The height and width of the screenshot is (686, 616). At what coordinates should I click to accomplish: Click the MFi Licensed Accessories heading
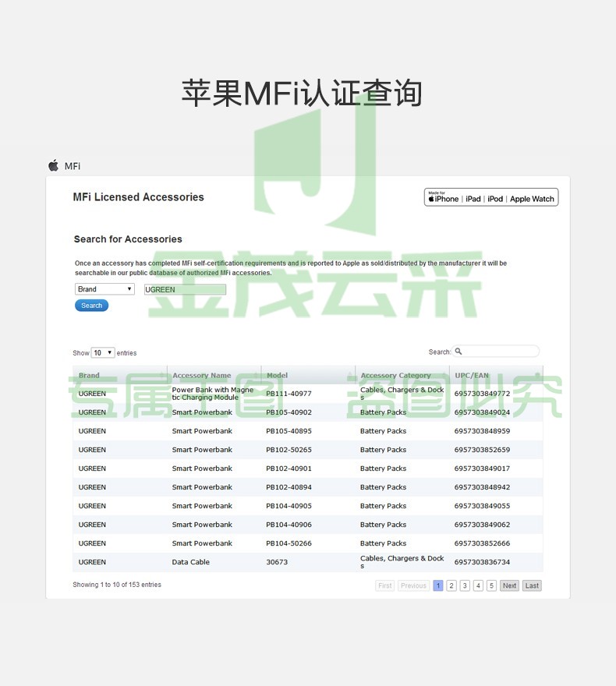click(138, 197)
